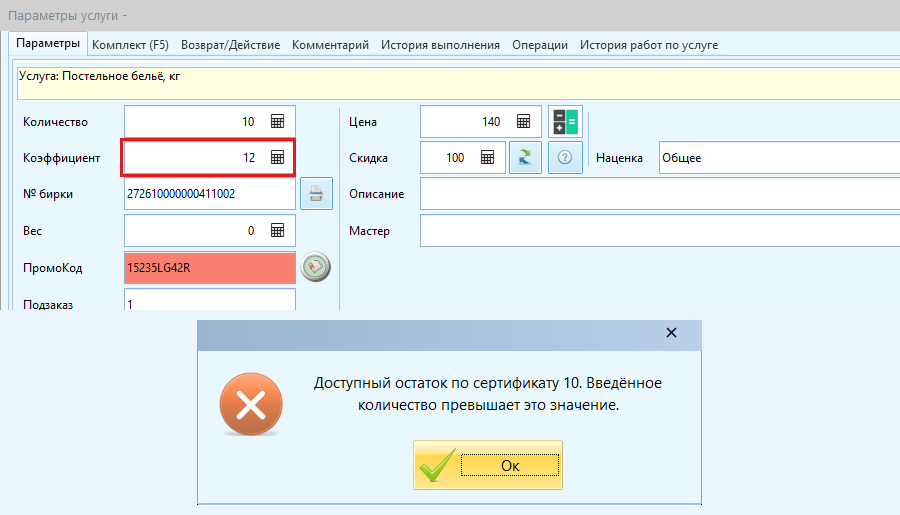Click the Подзаказ input field
900x515 pixels.
point(210,300)
